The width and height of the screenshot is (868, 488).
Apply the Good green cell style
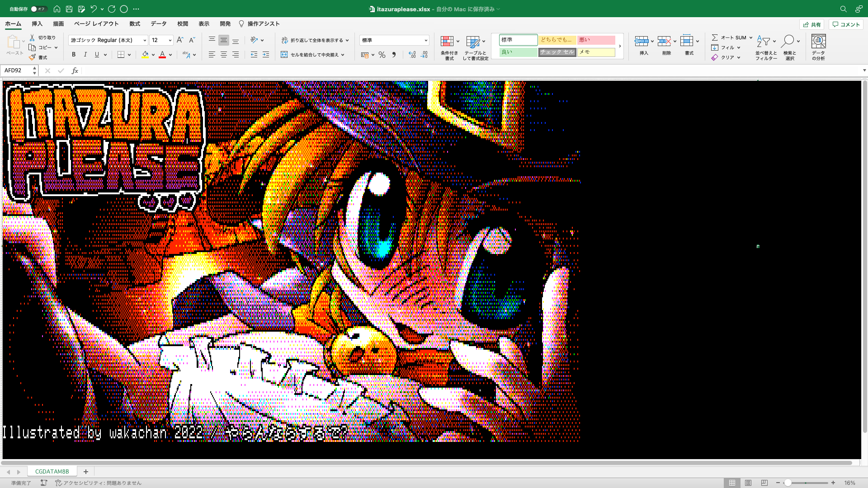(x=518, y=52)
